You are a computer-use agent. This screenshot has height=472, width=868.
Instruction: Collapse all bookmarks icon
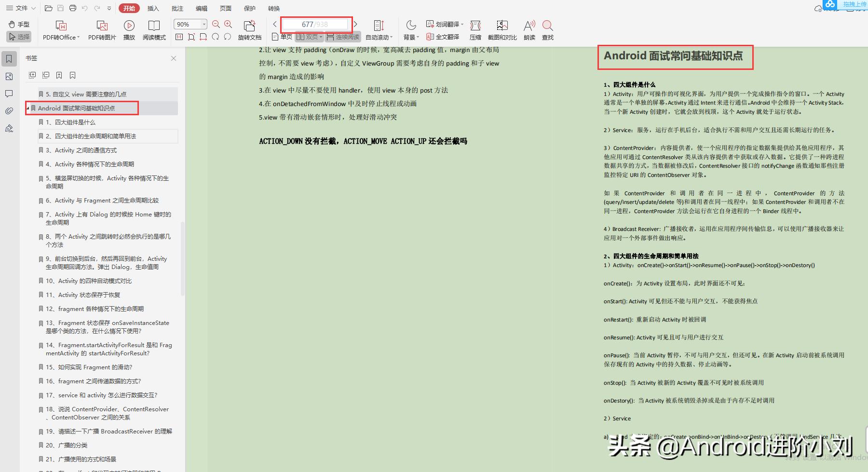[46, 75]
